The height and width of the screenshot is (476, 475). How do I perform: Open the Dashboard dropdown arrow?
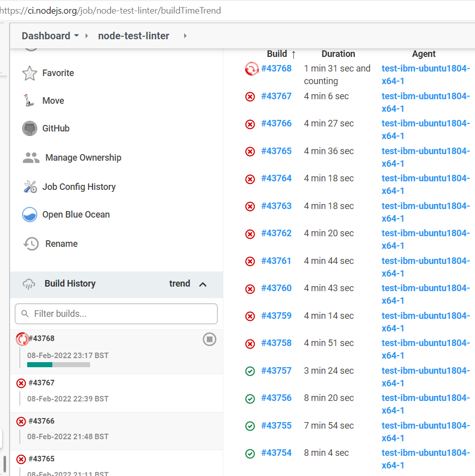(76, 36)
